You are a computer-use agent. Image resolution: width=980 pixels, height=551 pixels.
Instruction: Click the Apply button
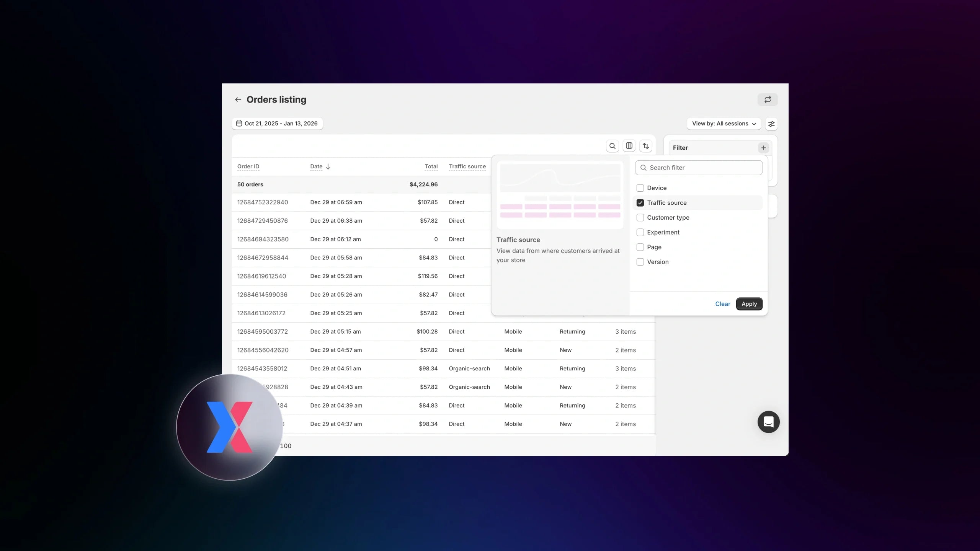[x=749, y=304]
